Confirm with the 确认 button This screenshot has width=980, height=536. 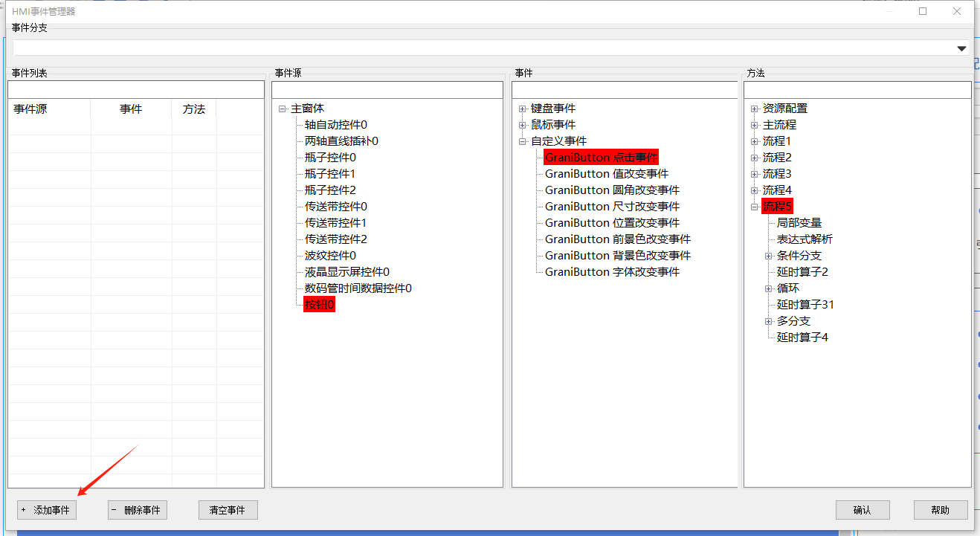point(863,510)
